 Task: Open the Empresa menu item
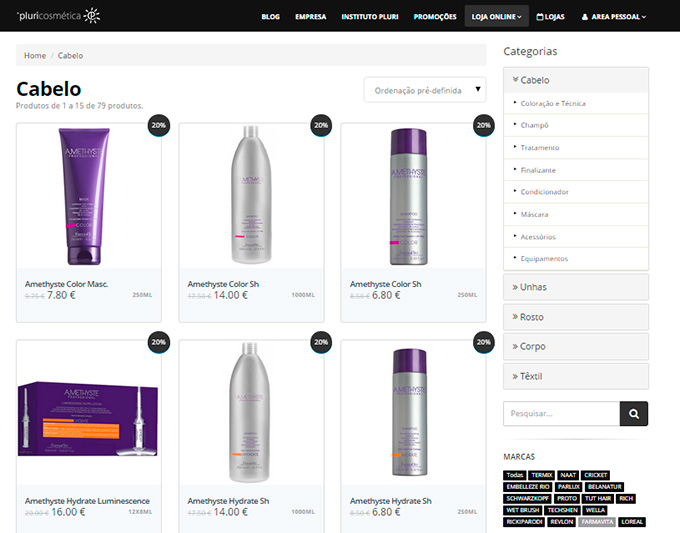(x=311, y=16)
